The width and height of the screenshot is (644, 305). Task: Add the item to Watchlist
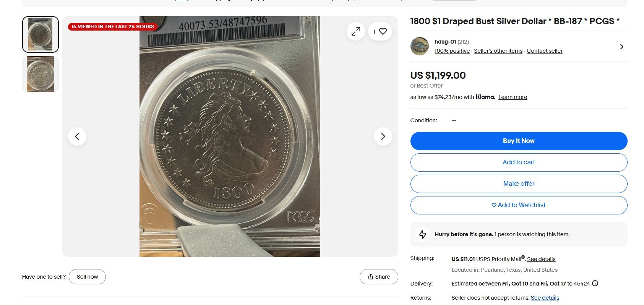click(519, 205)
